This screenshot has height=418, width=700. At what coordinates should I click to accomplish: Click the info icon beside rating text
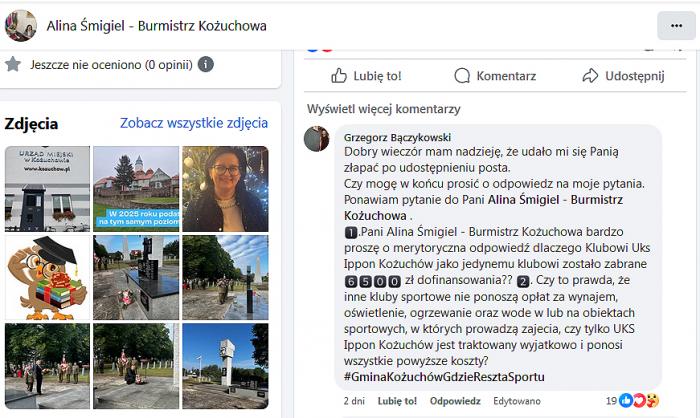(206, 65)
